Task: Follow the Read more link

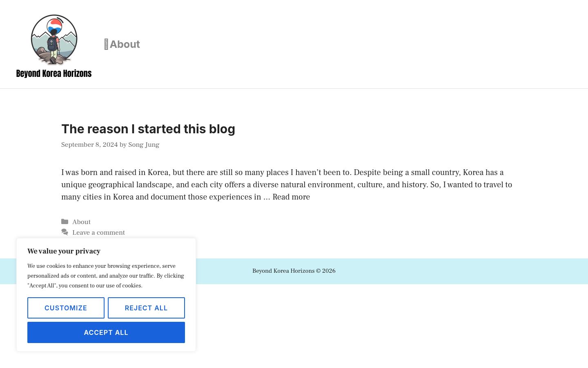Action: (x=291, y=197)
